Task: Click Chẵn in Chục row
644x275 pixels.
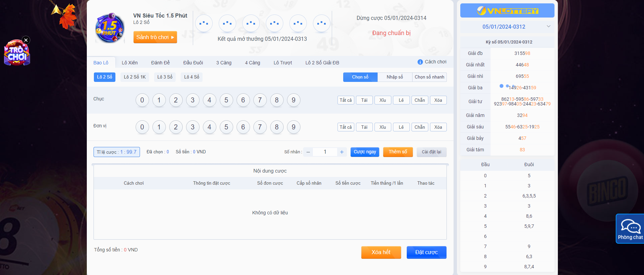Action: point(420,100)
